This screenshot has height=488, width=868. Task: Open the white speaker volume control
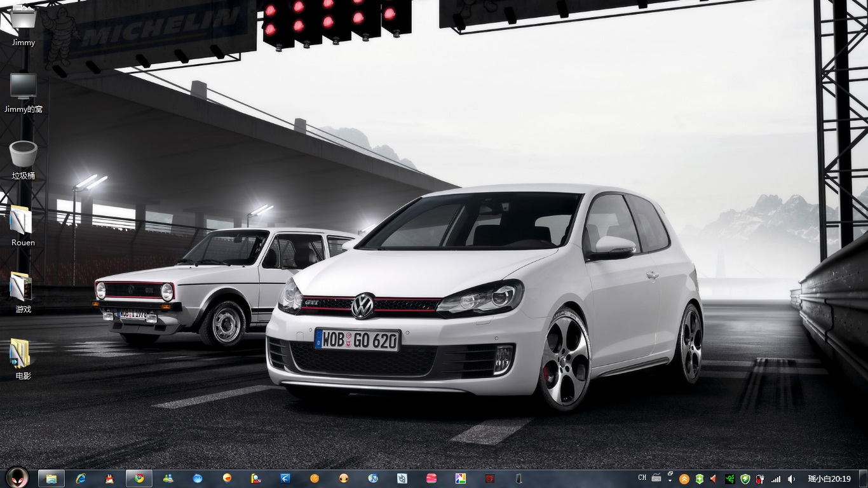(791, 479)
